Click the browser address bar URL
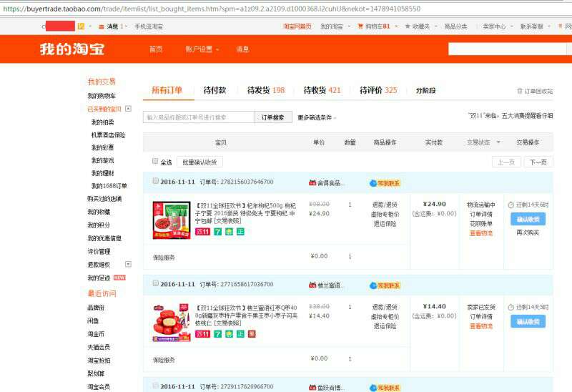Image resolution: width=572 pixels, height=392 pixels. point(212,9)
